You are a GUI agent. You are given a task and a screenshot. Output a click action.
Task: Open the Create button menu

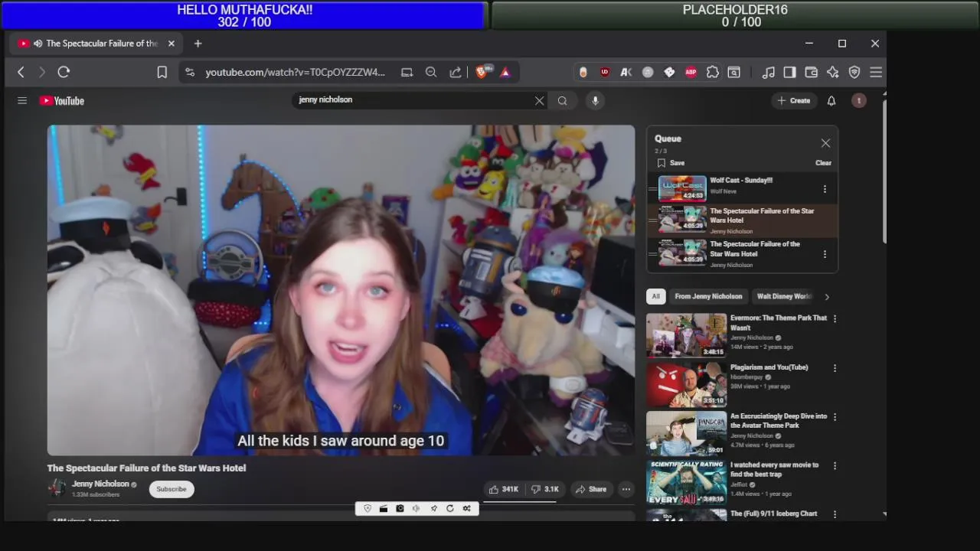(x=794, y=100)
